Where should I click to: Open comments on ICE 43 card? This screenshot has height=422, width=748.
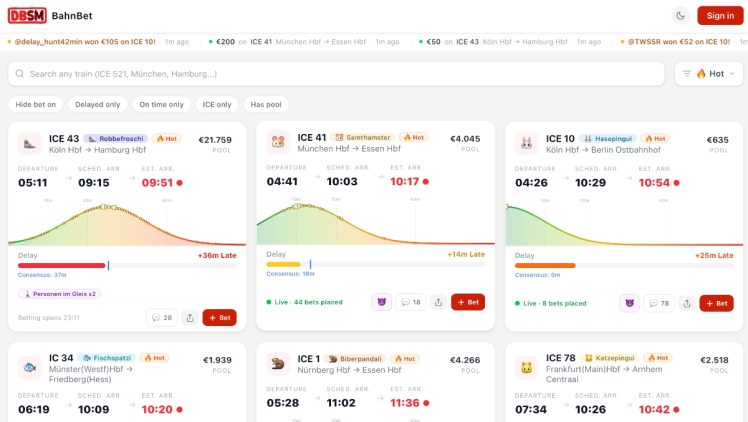(x=161, y=318)
